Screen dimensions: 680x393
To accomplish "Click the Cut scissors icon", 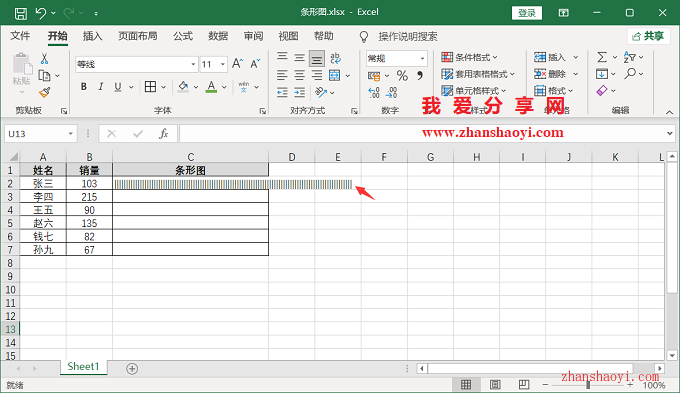I will 44,59.
